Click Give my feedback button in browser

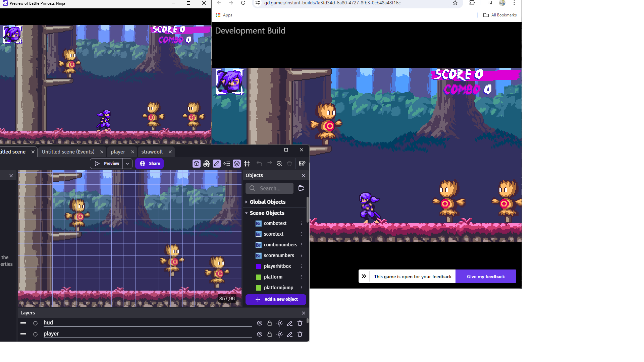[x=486, y=277]
